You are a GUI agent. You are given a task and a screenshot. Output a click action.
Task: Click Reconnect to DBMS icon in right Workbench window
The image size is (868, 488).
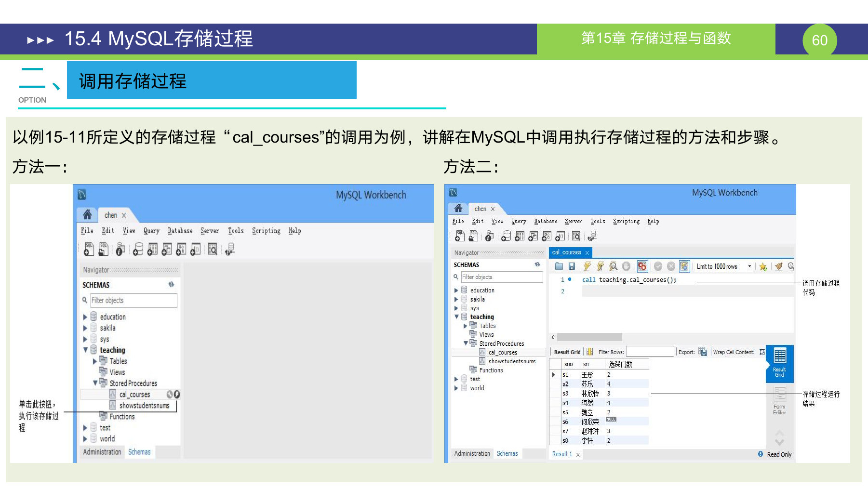pos(592,236)
